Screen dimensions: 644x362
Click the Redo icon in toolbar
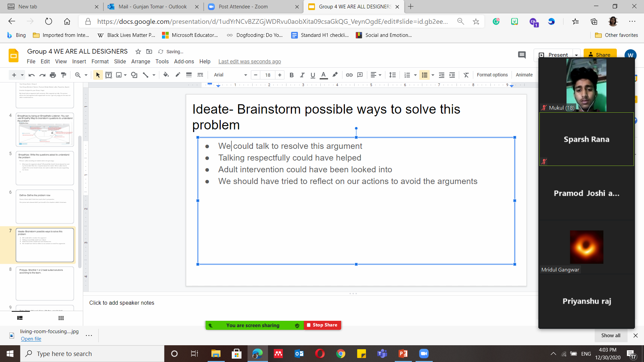click(x=42, y=75)
